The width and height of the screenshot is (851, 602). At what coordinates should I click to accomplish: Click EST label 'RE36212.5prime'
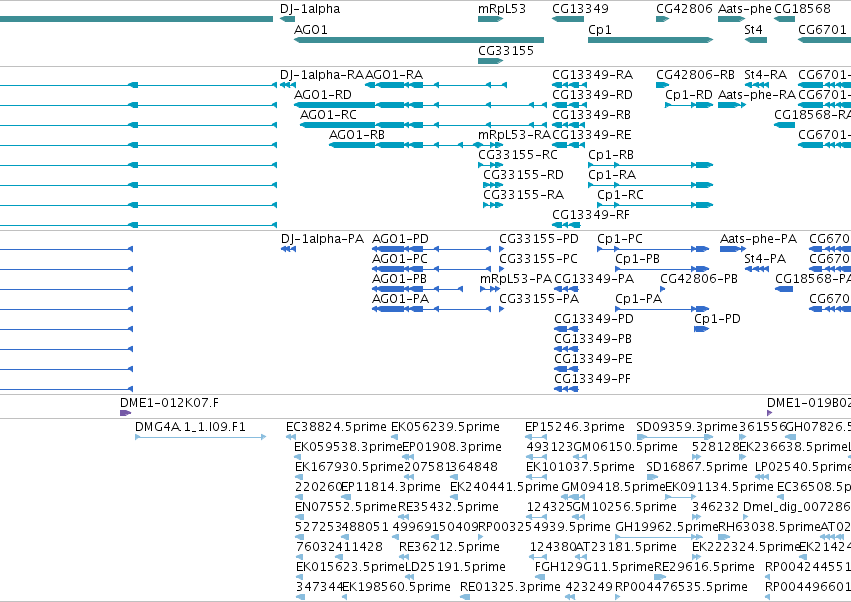click(x=449, y=547)
